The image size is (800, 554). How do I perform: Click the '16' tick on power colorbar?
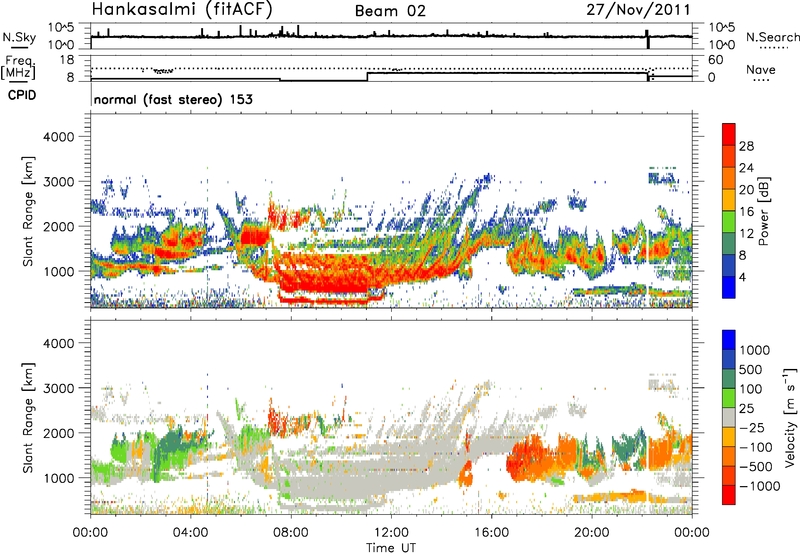pyautogui.click(x=746, y=212)
